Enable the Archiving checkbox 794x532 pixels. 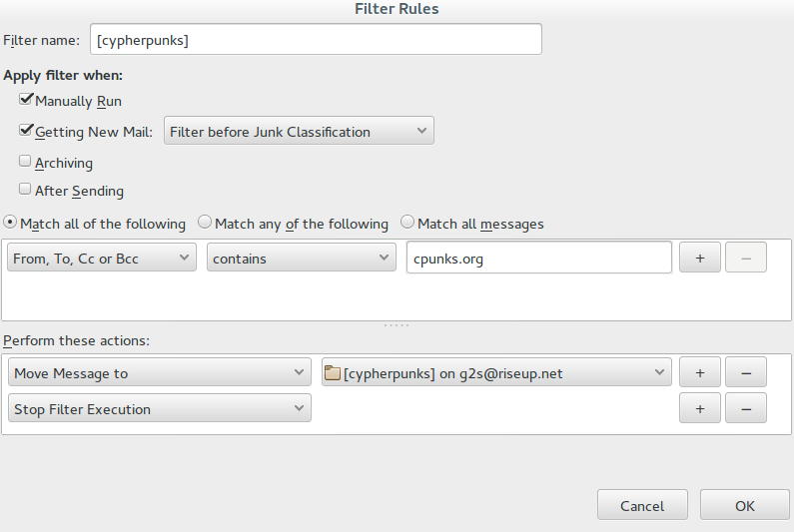point(26,162)
